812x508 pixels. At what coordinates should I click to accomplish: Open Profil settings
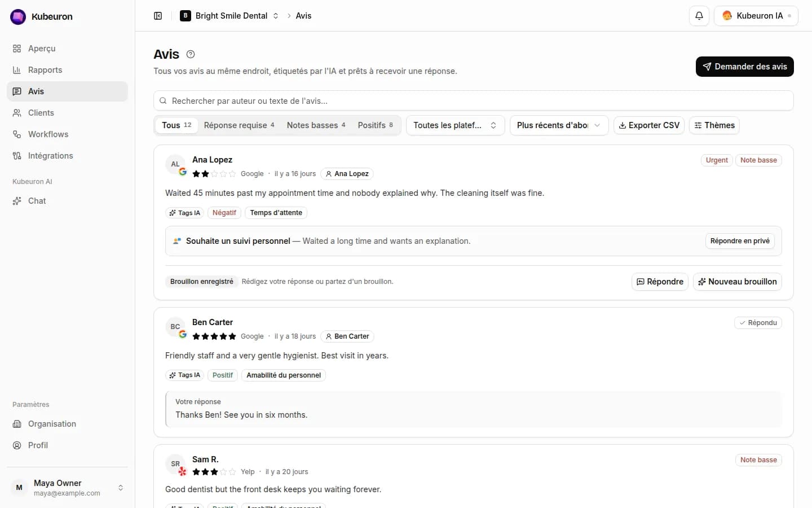[x=67, y=445]
